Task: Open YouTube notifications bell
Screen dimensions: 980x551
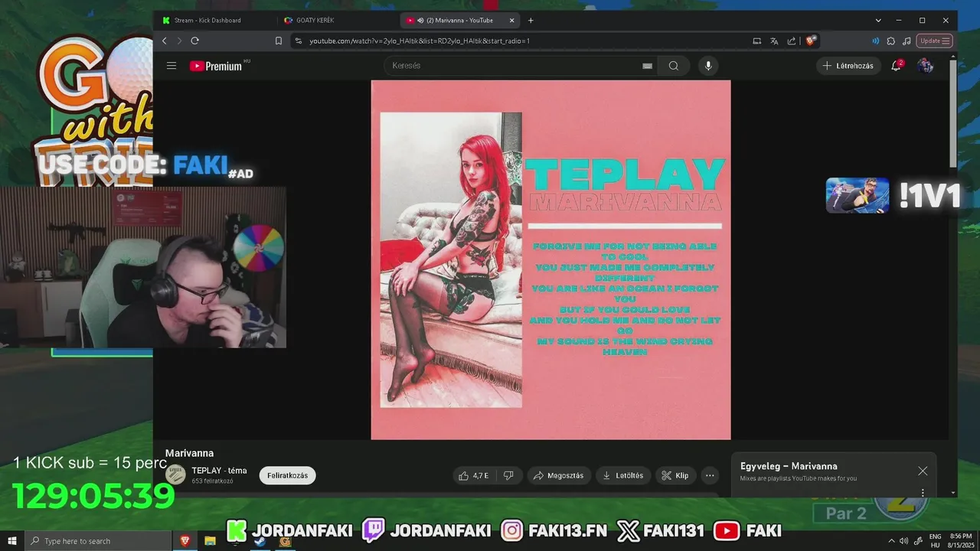Action: pyautogui.click(x=897, y=66)
